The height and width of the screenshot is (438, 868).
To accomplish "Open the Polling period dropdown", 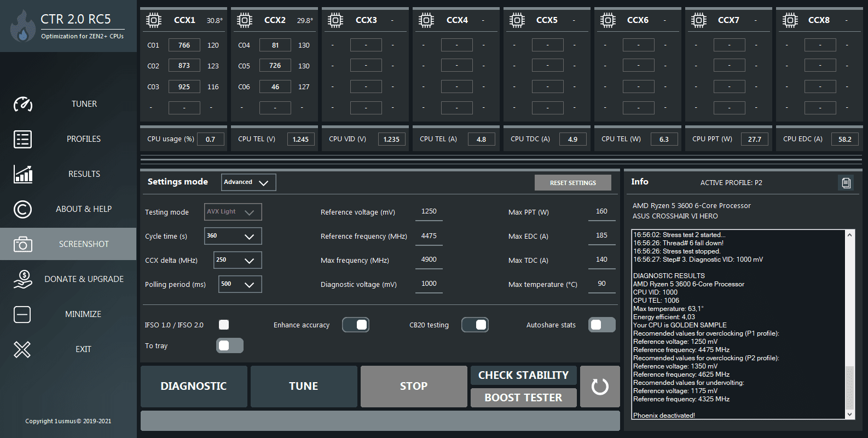I will (x=240, y=284).
